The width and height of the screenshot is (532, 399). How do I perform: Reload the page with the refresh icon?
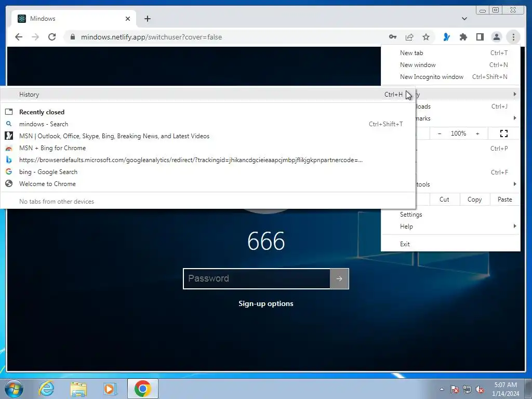52,37
